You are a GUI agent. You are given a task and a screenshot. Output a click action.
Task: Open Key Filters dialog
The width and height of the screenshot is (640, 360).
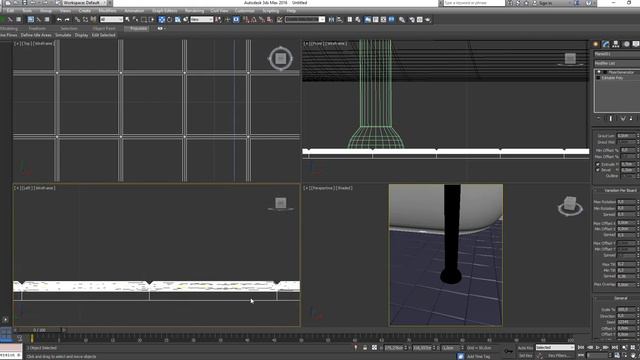559,356
